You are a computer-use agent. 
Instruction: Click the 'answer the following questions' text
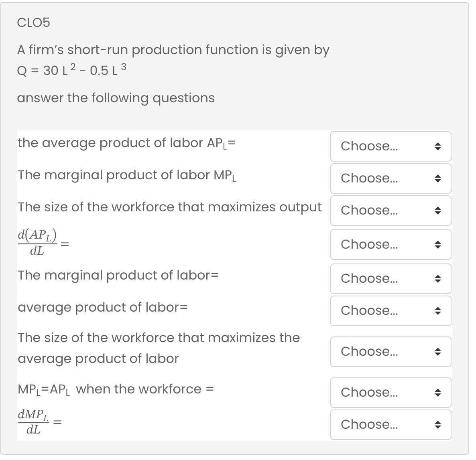[x=116, y=98]
